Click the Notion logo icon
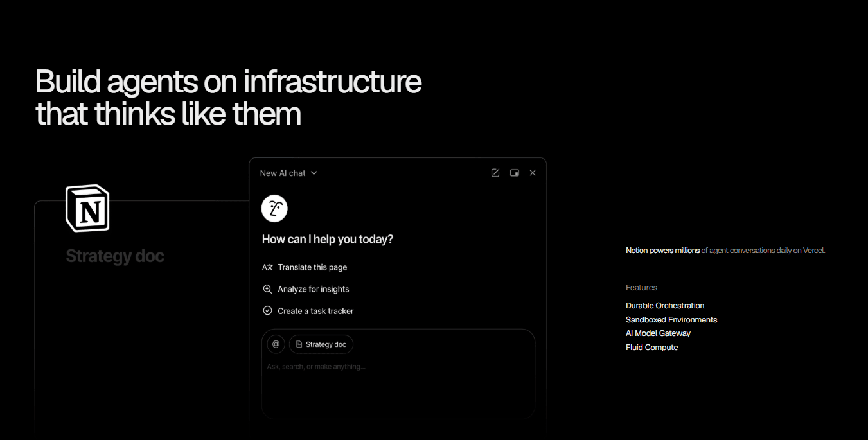The image size is (868, 440). [87, 208]
